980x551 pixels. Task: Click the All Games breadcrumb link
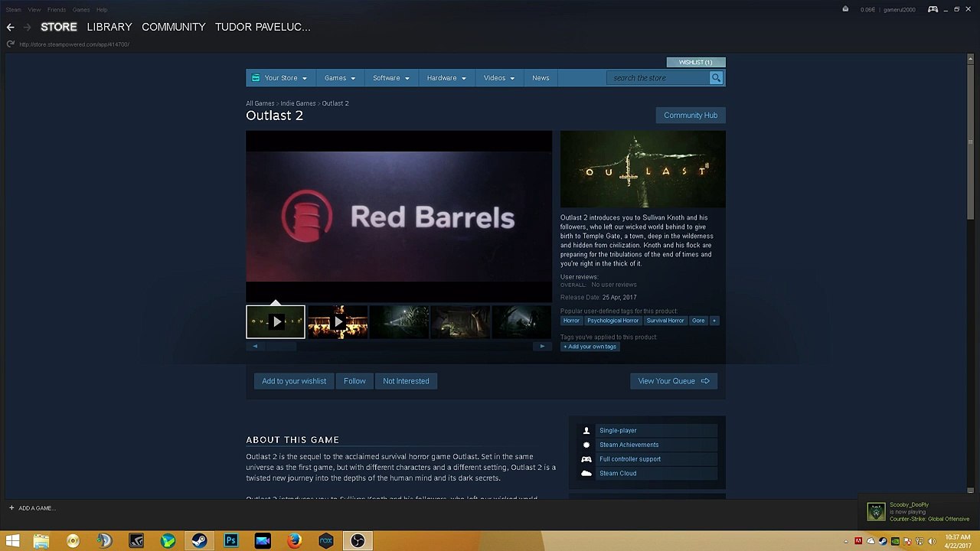[260, 103]
